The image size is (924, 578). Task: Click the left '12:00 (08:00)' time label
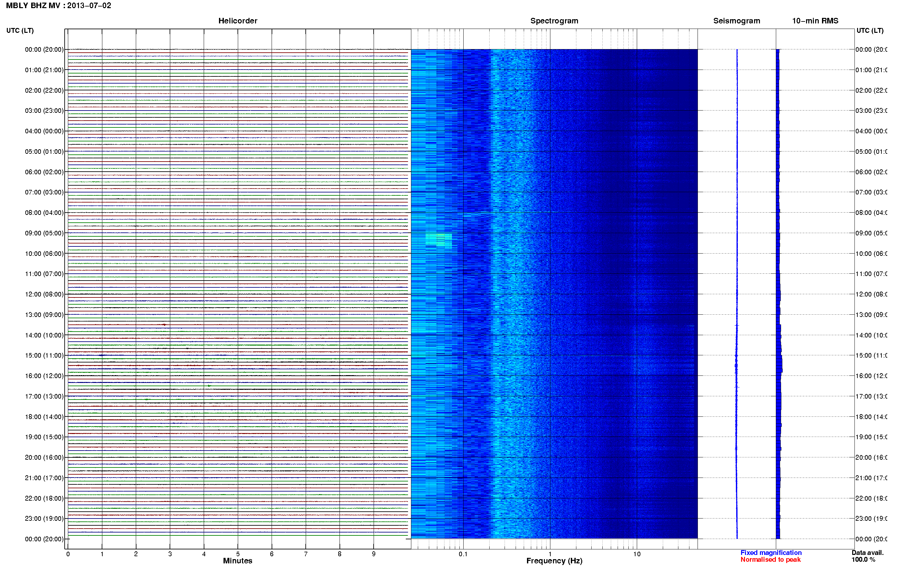(x=44, y=294)
